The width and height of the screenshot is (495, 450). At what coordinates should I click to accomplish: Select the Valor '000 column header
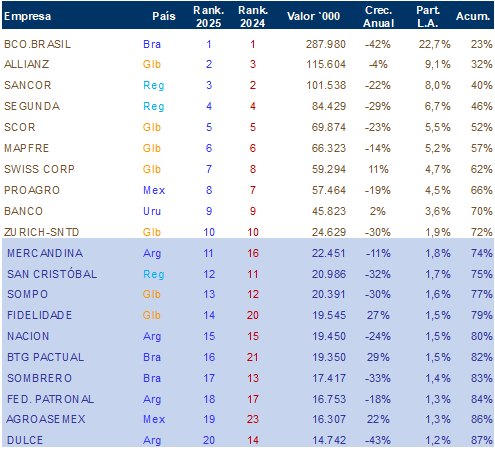click(x=314, y=16)
